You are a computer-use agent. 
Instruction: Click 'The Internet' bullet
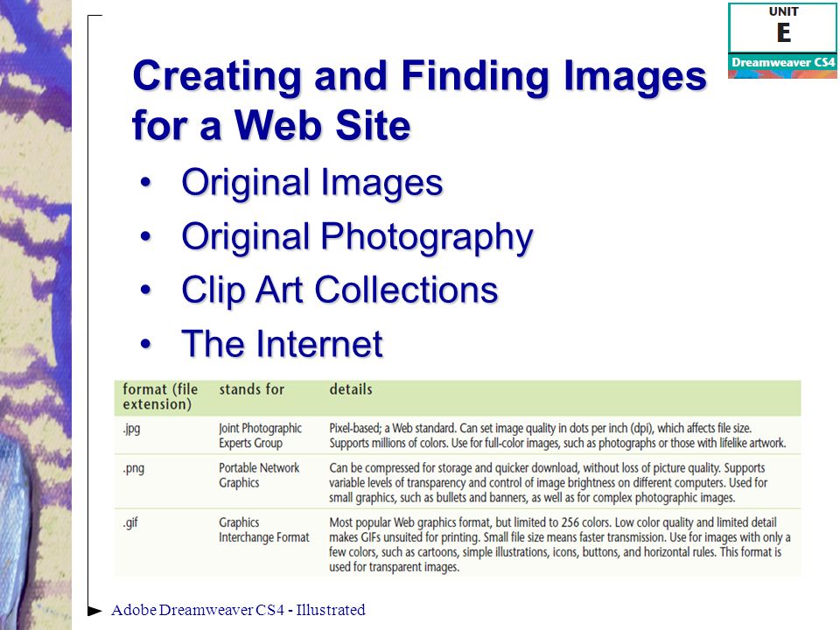coord(283,343)
